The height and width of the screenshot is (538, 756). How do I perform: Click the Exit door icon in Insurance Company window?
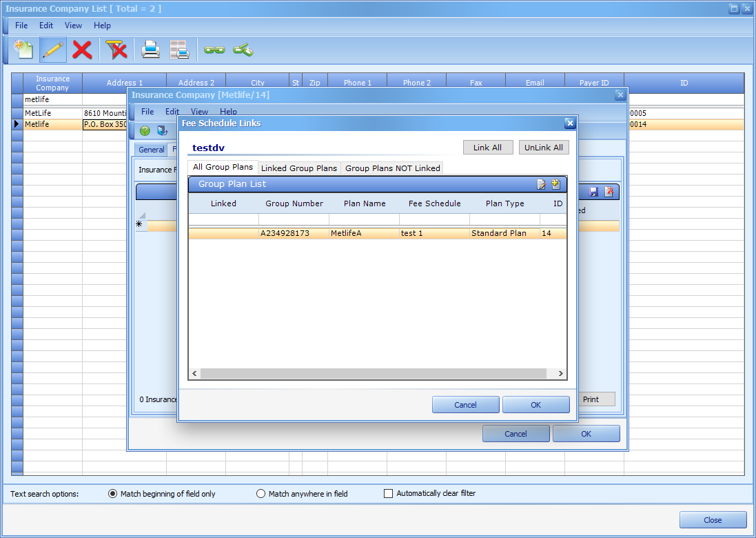[x=162, y=131]
